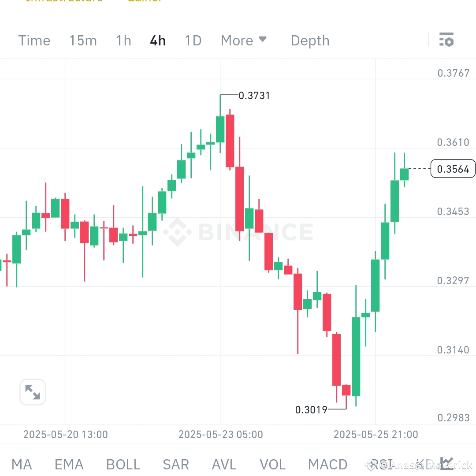Image resolution: width=476 pixels, height=476 pixels.
Task: Open the Gainer label dropdown
Action: click(145, 2)
